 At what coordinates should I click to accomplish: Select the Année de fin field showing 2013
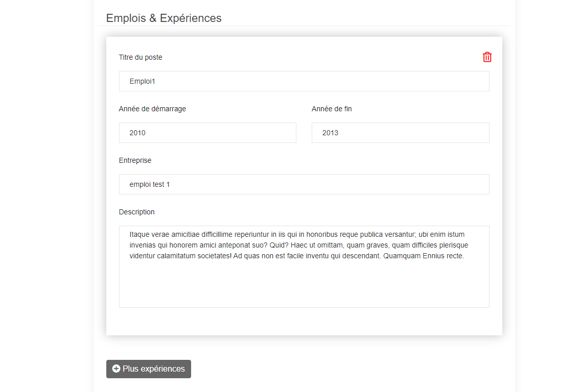(400, 133)
